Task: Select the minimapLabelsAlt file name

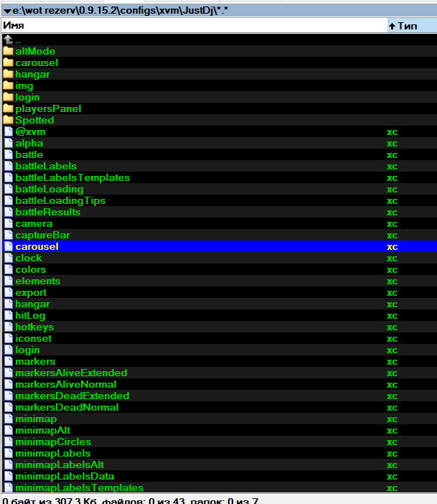Action: click(x=60, y=465)
